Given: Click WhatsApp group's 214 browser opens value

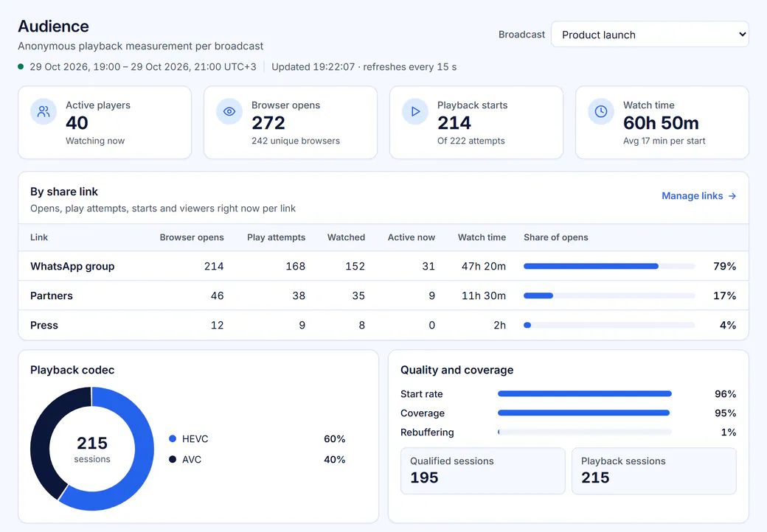Looking at the screenshot, I should pyautogui.click(x=214, y=266).
